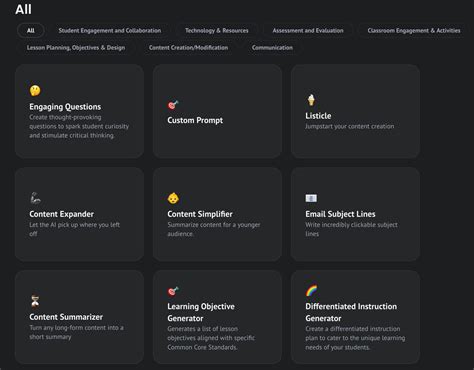Screen dimensions: 474x370
Task: Open the Learning Objective Generator title
Action: (201, 312)
